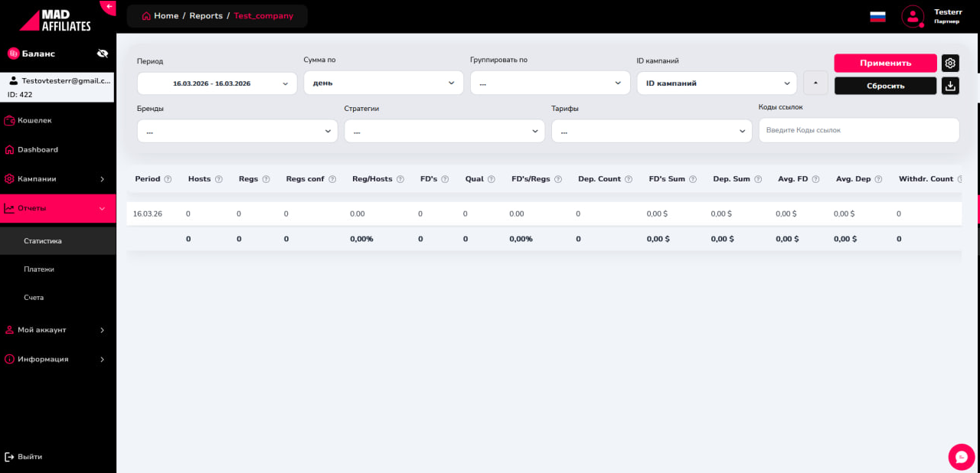The width and height of the screenshot is (980, 473).
Task: Expand the Бренды dropdown
Action: [x=237, y=132]
